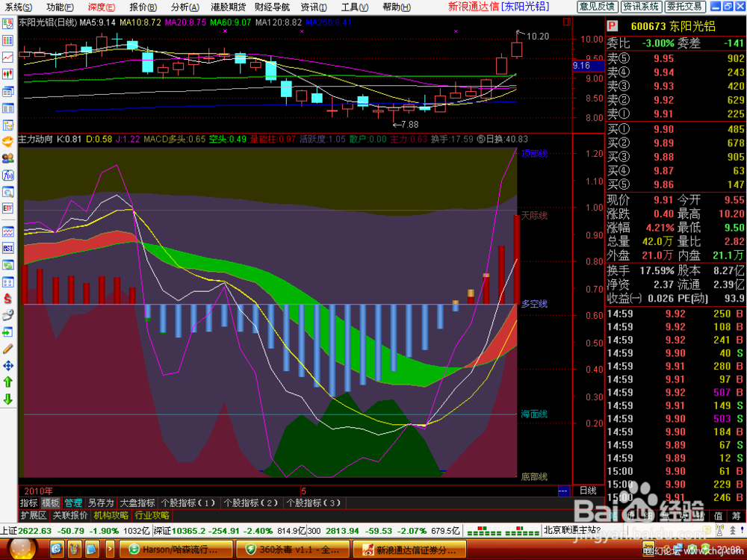Select the 模板 tab
The image size is (747, 560).
[50, 503]
